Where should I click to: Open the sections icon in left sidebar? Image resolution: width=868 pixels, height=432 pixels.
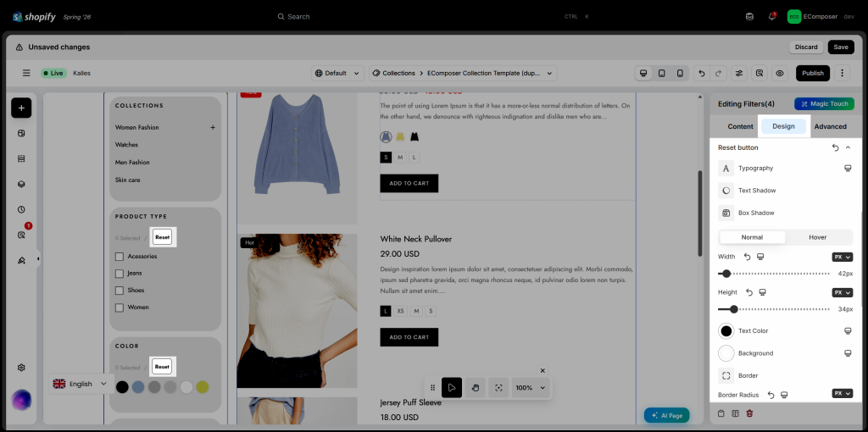[x=21, y=158]
